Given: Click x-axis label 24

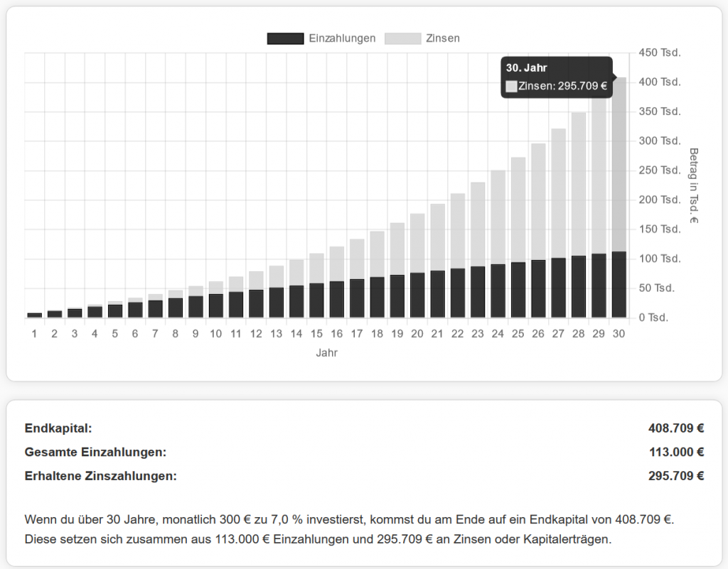Looking at the screenshot, I should pos(498,334).
